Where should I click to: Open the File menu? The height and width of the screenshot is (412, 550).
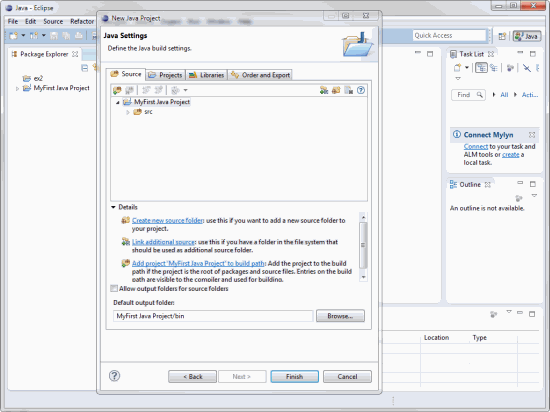coord(13,21)
